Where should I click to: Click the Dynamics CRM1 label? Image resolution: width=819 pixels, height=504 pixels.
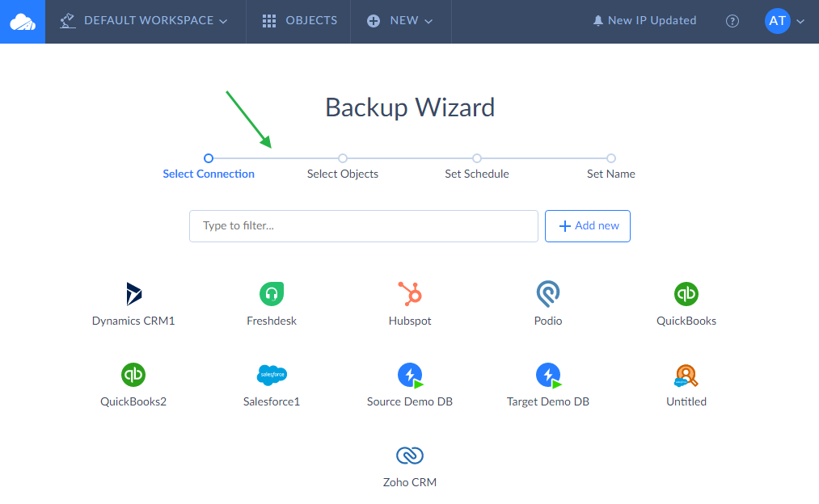click(x=133, y=321)
